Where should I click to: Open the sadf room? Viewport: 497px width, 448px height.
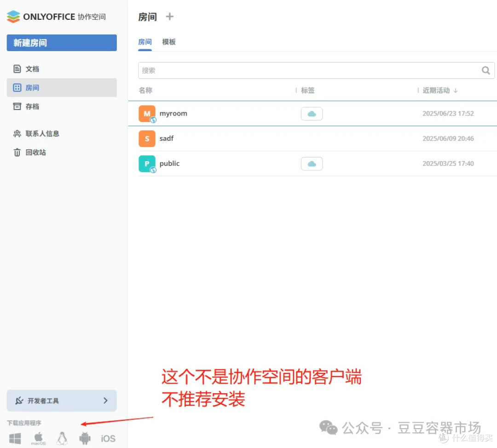click(167, 139)
